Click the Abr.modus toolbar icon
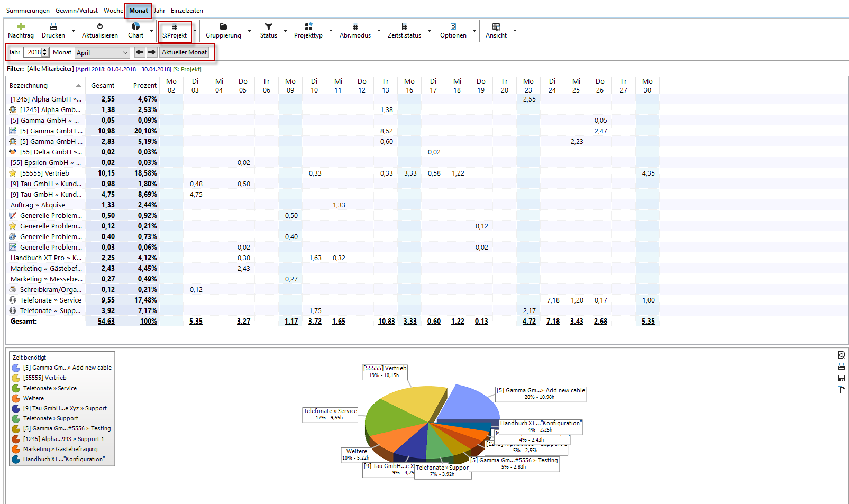The image size is (849, 504). 355,26
